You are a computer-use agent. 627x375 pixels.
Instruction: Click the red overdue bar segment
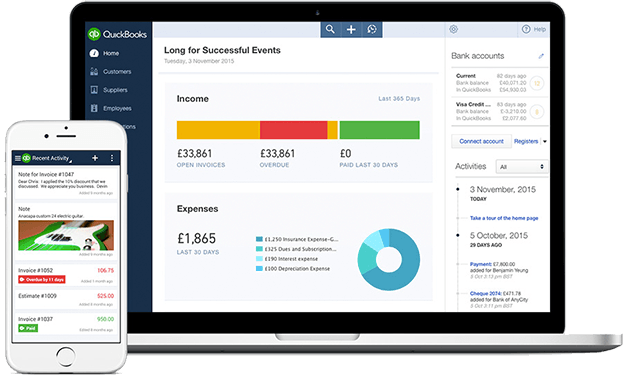tap(294, 130)
